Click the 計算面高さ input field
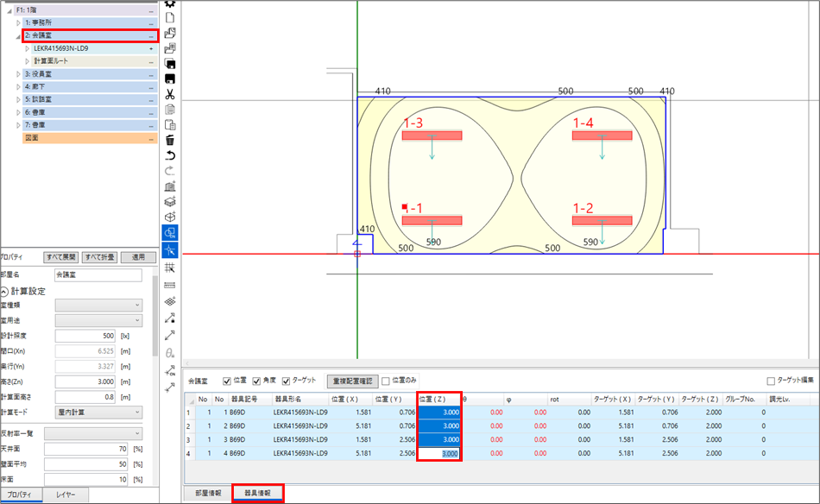Screen dimensions: 820x504 tap(85, 397)
